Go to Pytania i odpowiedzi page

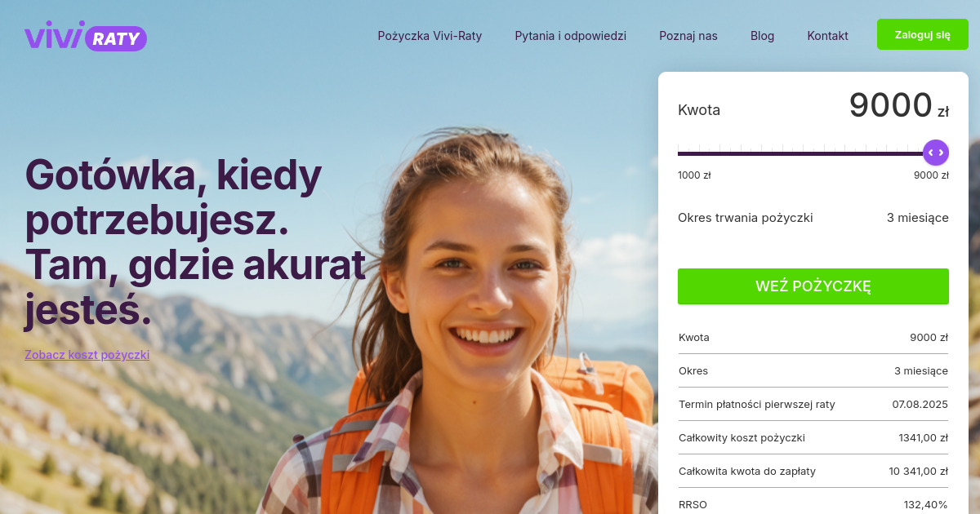[x=570, y=36]
